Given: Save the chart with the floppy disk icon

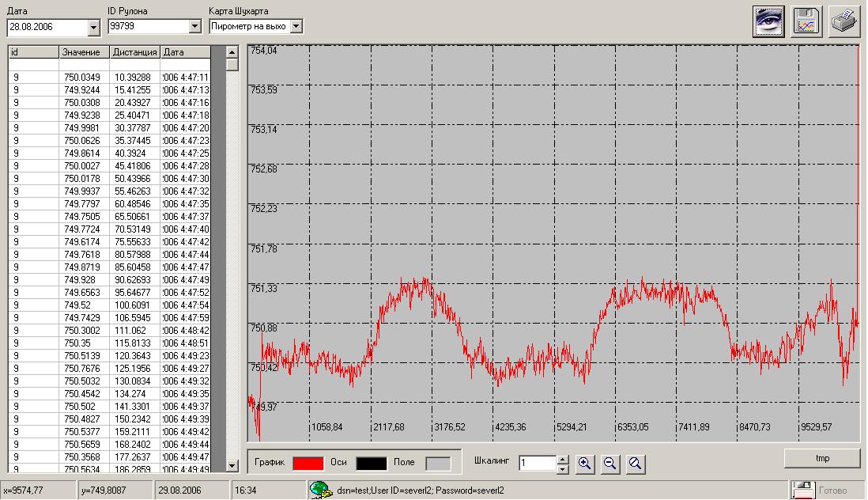Looking at the screenshot, I should tap(806, 21).
